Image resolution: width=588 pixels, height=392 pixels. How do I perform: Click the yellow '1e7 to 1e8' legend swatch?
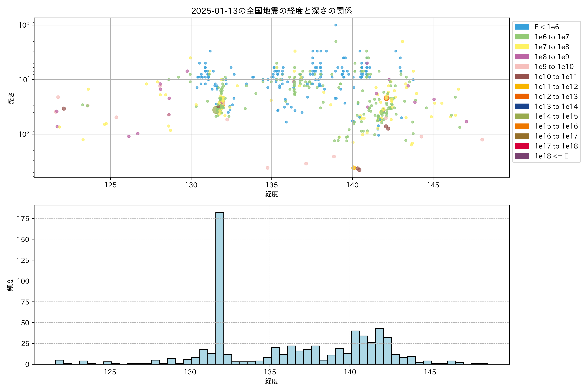[x=522, y=47]
